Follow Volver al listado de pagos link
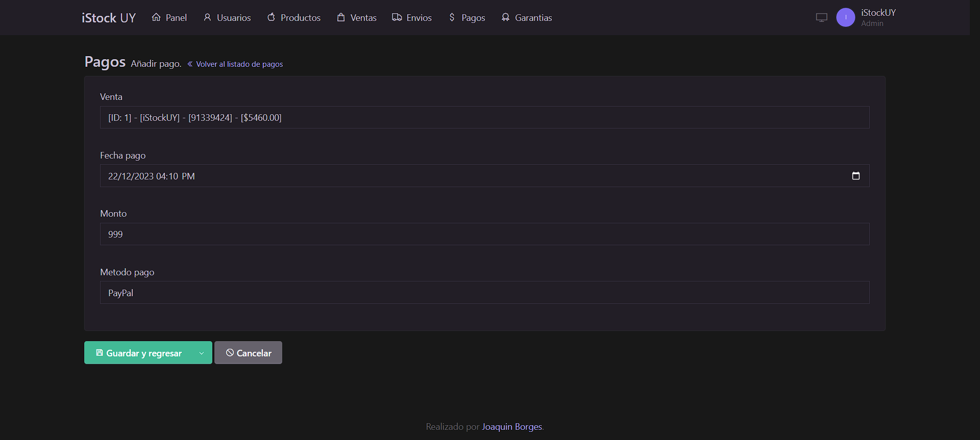Viewport: 980px width, 440px height. tap(239, 64)
